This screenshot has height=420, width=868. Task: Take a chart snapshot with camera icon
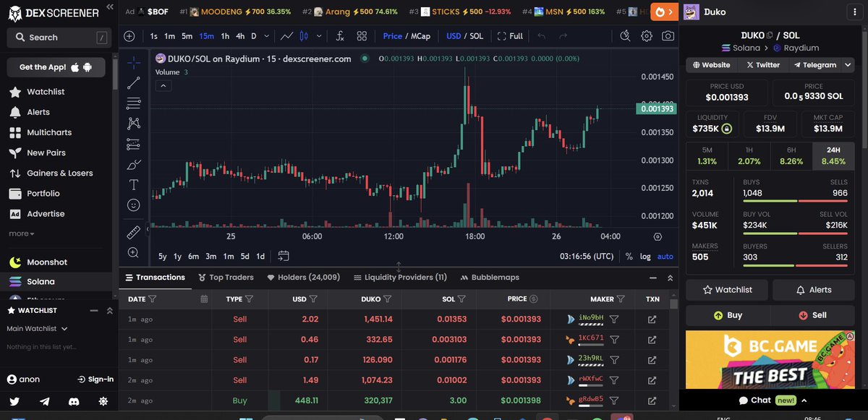pyautogui.click(x=668, y=36)
